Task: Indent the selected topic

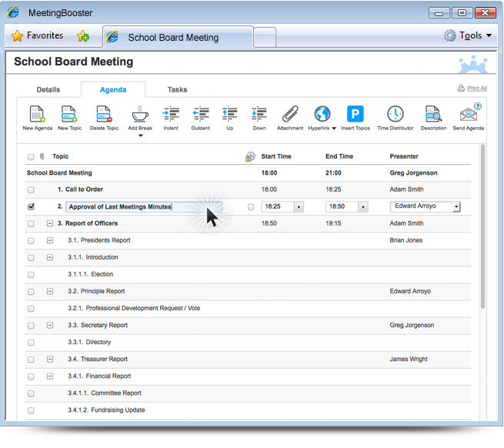Action: tap(171, 114)
